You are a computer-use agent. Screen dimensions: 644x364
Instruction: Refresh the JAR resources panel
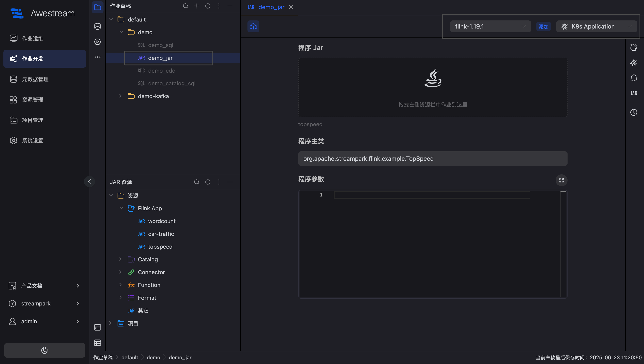(x=208, y=182)
